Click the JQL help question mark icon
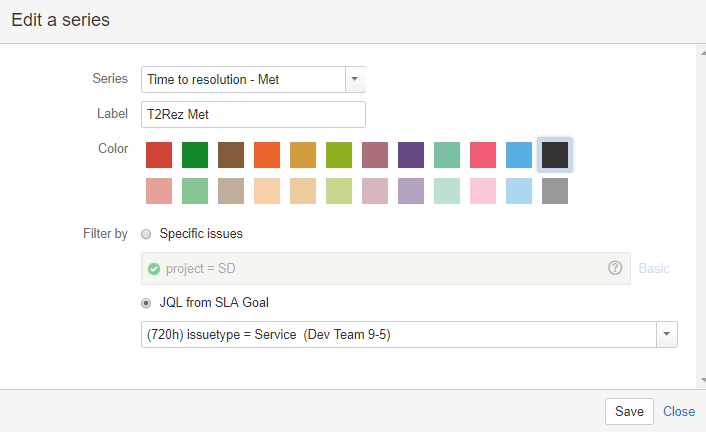This screenshot has height=432, width=706. (x=615, y=268)
